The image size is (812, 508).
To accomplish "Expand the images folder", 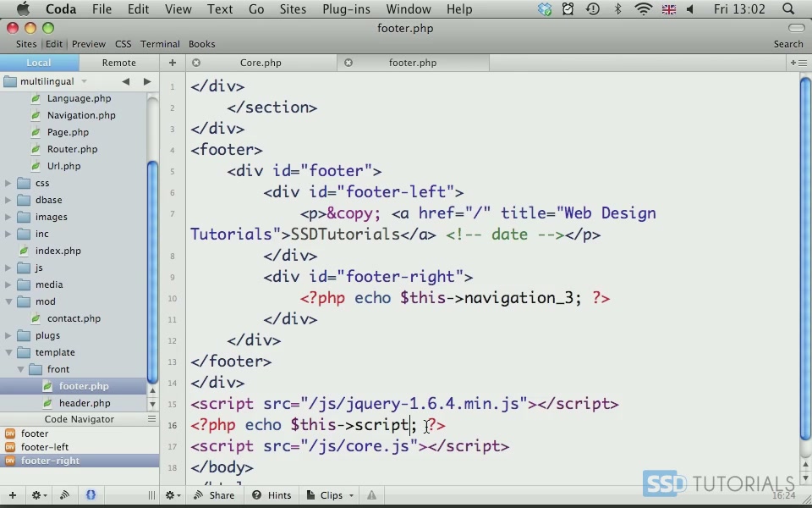I will (x=8, y=217).
